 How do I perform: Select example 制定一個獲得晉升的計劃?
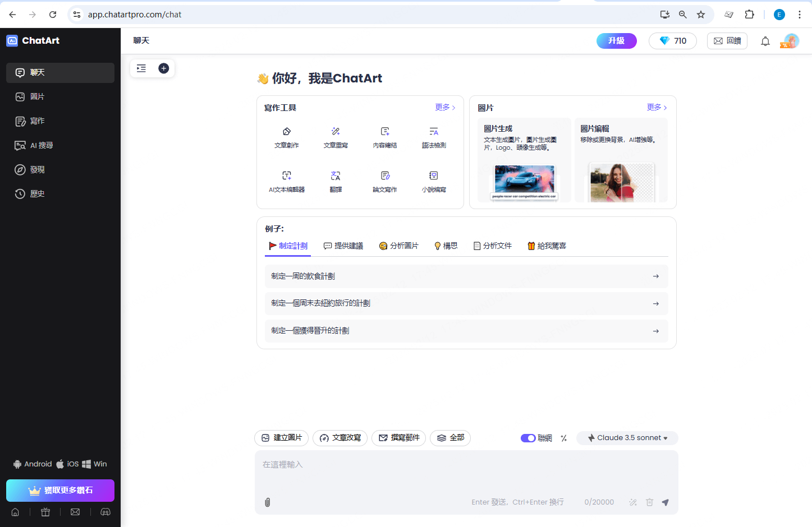466,331
